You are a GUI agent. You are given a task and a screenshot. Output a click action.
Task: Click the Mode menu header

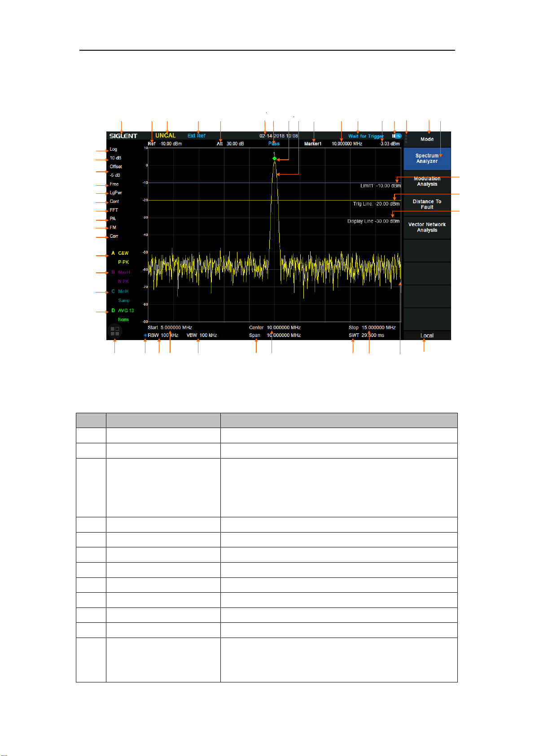coord(427,139)
